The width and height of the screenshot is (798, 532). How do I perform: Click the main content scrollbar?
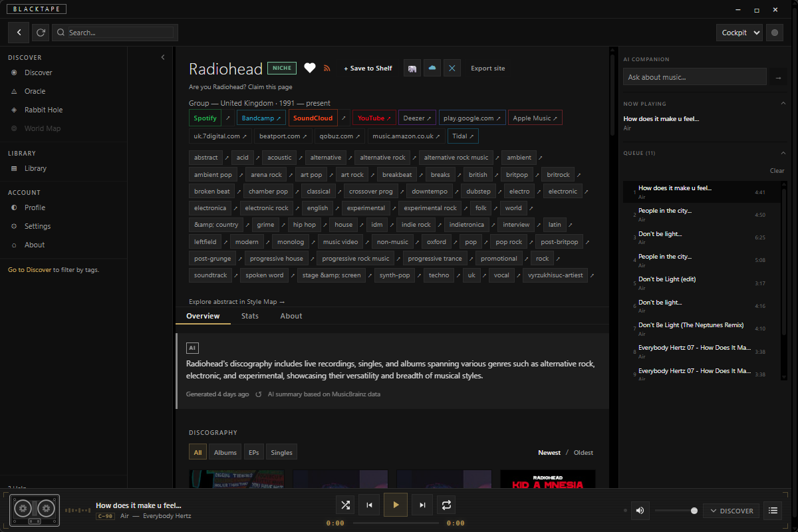pyautogui.click(x=612, y=96)
